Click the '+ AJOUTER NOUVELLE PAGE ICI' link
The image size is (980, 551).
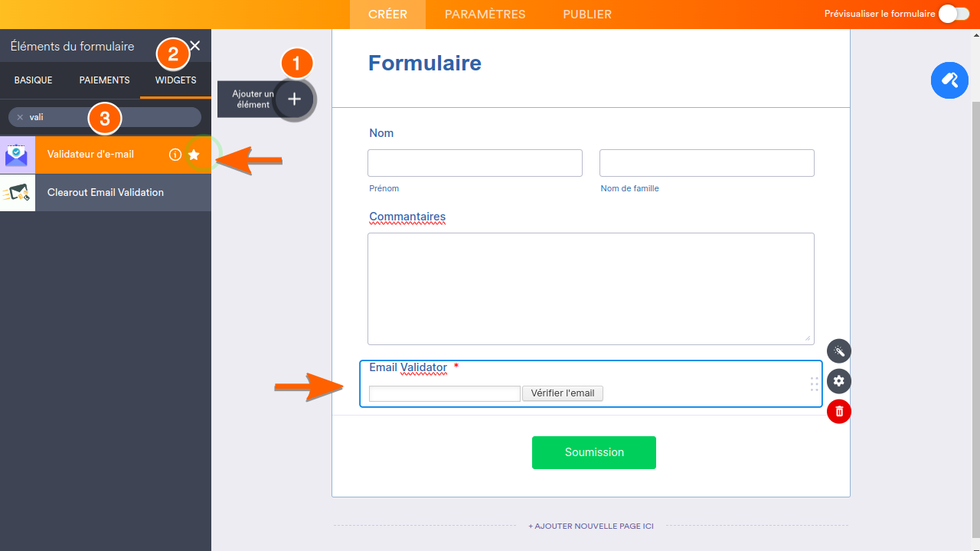click(x=590, y=526)
